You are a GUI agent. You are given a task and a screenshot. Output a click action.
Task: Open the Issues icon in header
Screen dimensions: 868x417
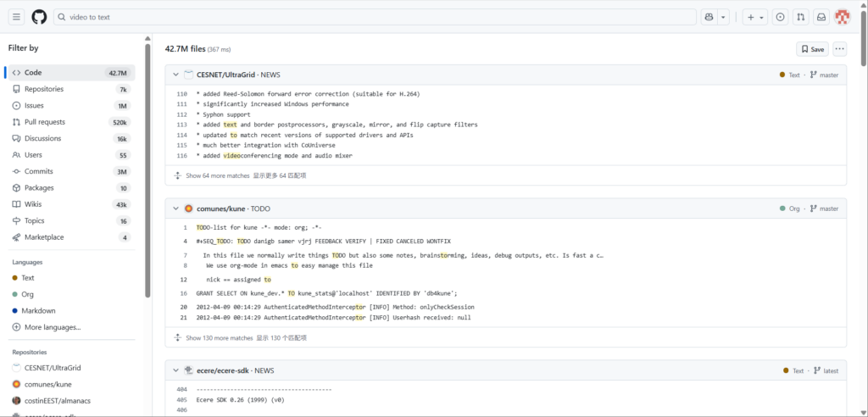[x=781, y=17]
